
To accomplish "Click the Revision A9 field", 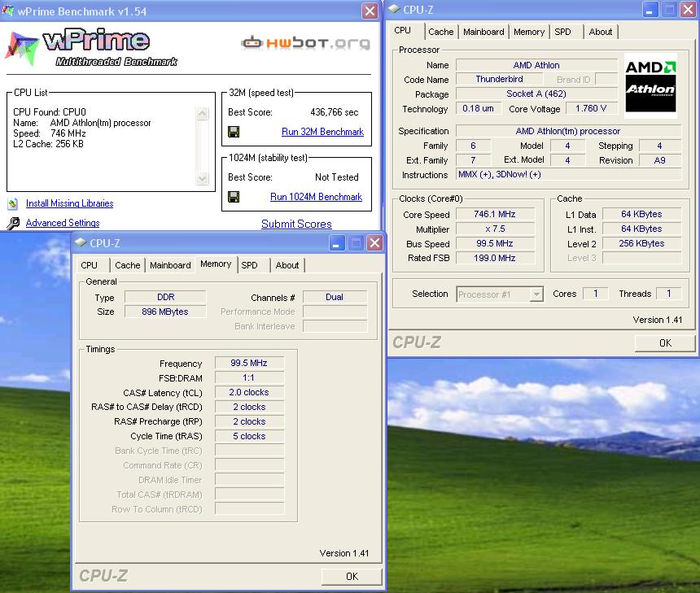I will [x=660, y=160].
